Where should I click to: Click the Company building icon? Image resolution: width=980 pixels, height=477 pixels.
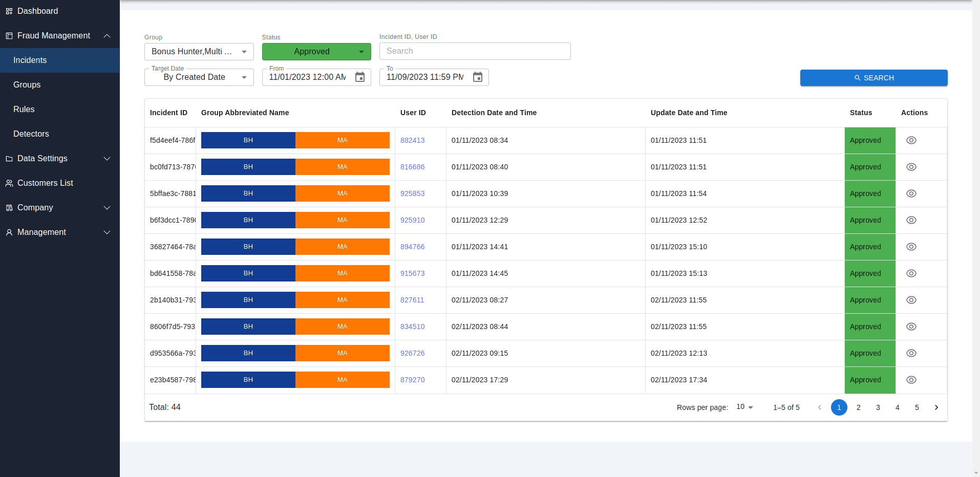pos(9,208)
